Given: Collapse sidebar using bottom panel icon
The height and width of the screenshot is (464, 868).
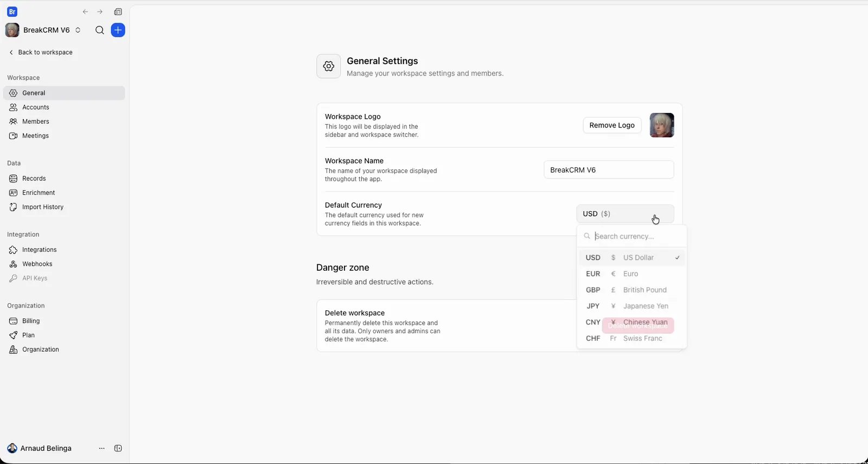Looking at the screenshot, I should coord(118,448).
